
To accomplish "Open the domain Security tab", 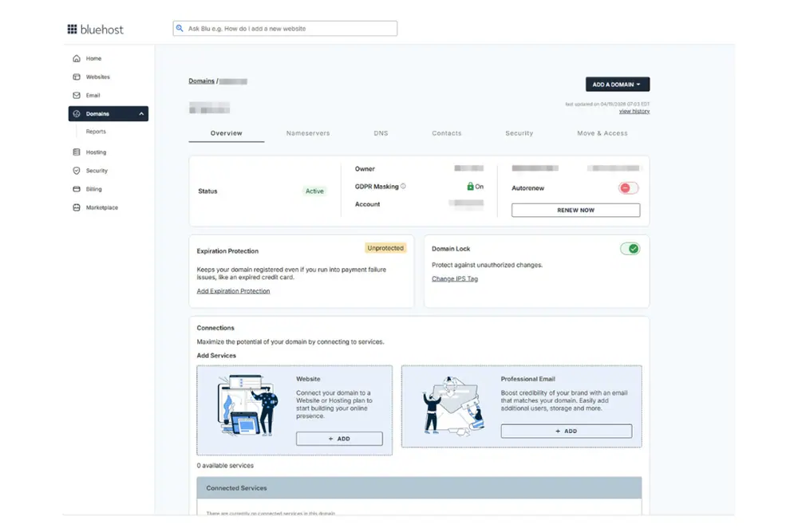I will click(x=519, y=133).
